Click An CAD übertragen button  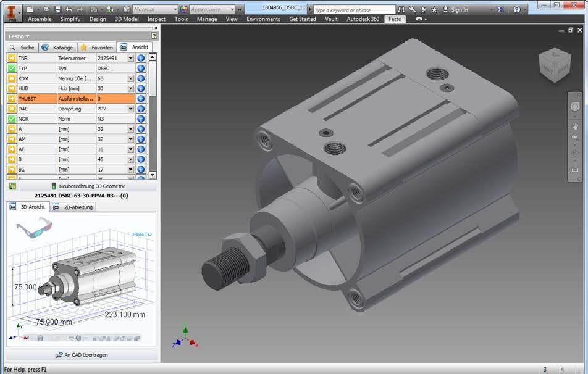pos(82,354)
